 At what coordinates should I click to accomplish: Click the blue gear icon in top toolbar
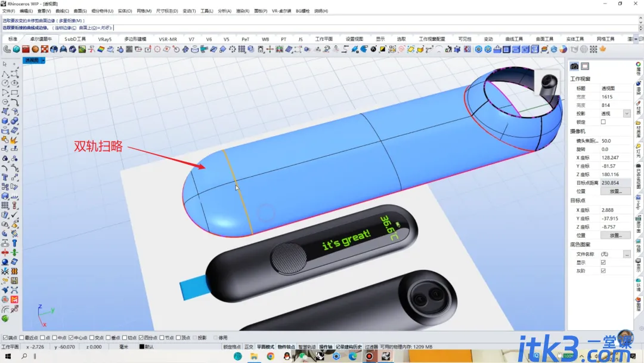(478, 50)
